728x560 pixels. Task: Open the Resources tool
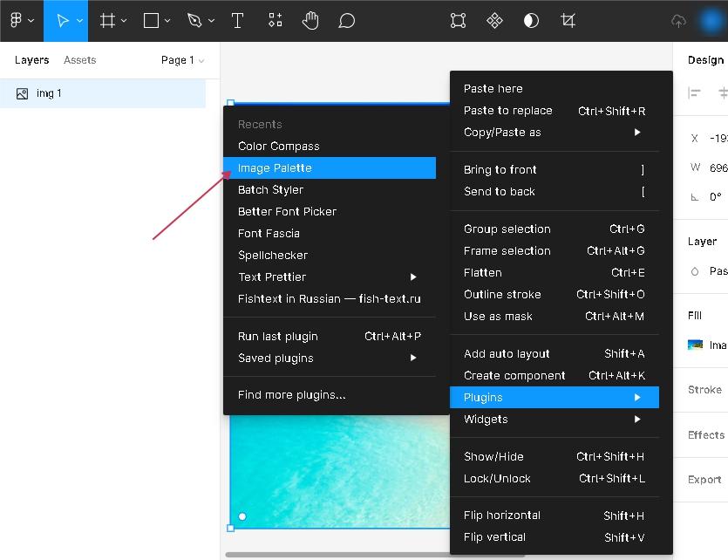point(275,21)
